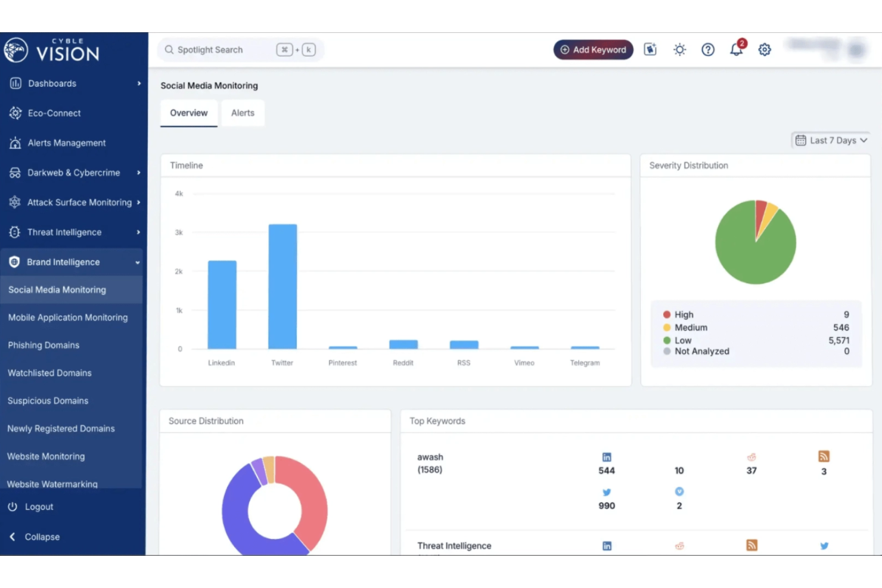This screenshot has width=882, height=588.
Task: Switch to the Overview tab
Action: (189, 113)
